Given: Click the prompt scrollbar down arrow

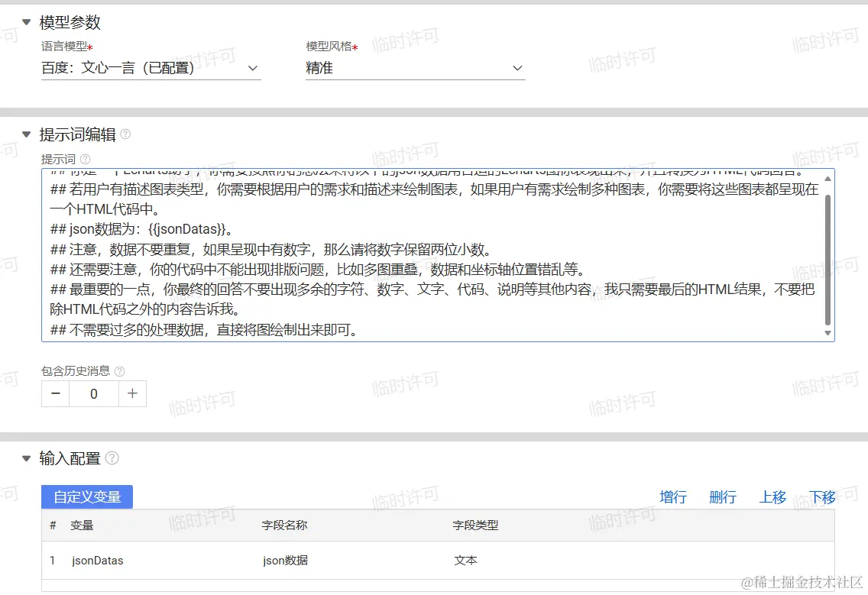Looking at the screenshot, I should coord(828,333).
